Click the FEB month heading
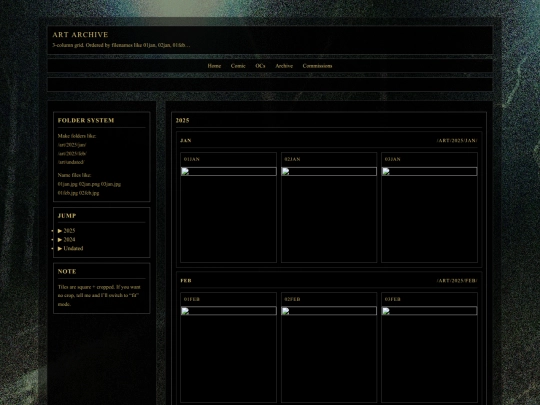Viewport: 540px width, 405px height. coord(186,281)
